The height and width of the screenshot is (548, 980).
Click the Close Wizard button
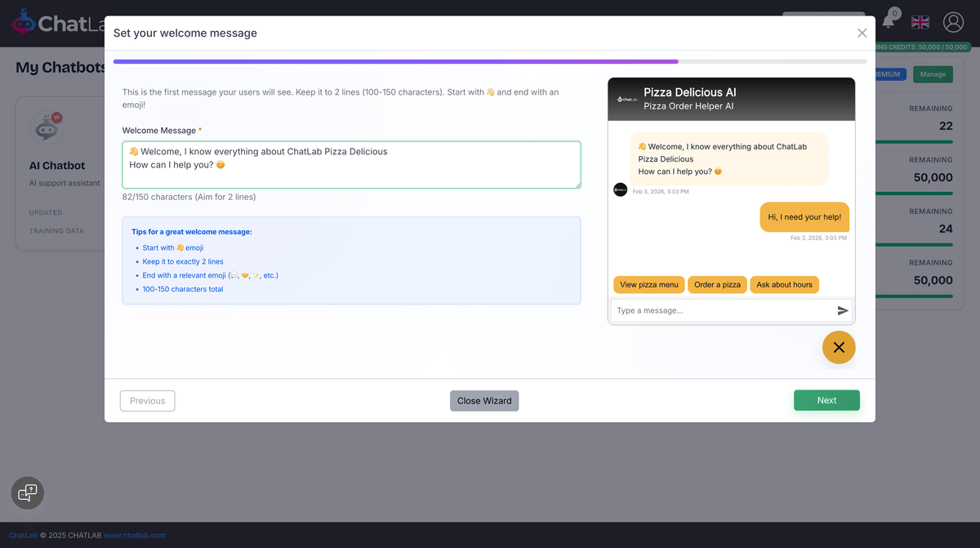coord(484,401)
